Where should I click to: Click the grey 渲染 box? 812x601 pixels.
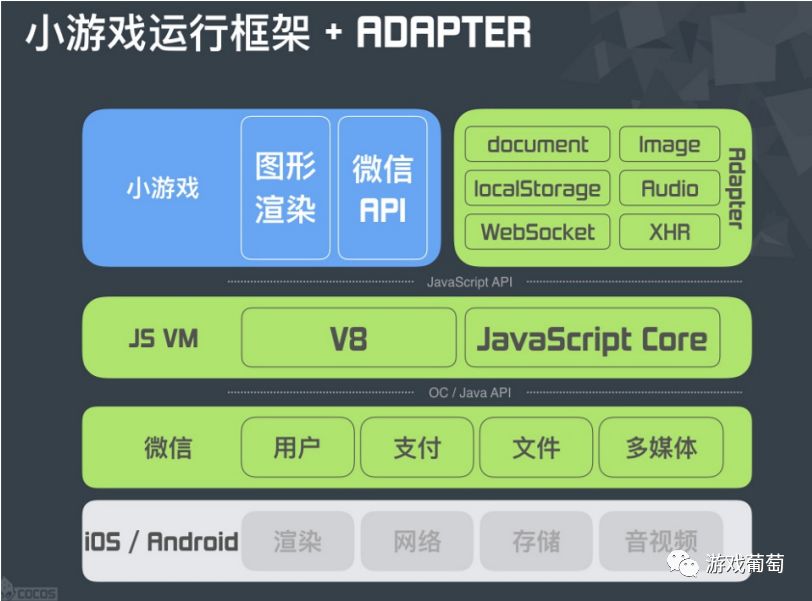pos(298,541)
